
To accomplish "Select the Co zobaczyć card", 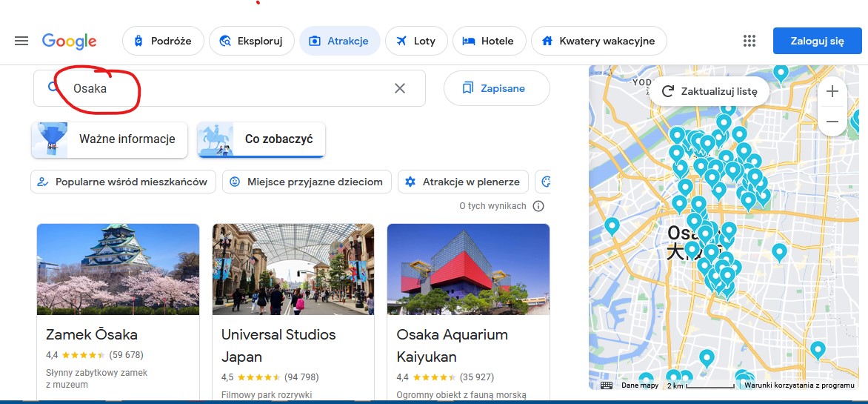I will tap(261, 139).
